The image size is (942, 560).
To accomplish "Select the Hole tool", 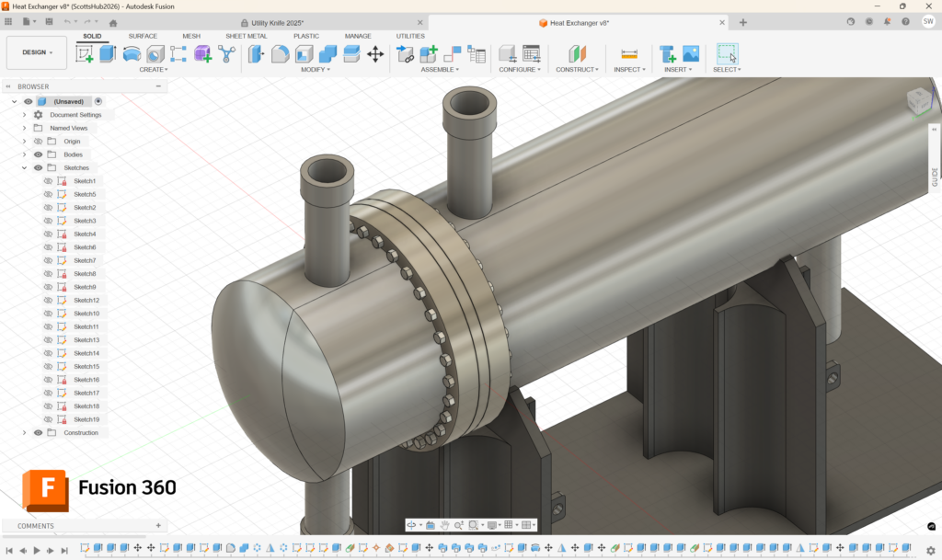I will [155, 54].
